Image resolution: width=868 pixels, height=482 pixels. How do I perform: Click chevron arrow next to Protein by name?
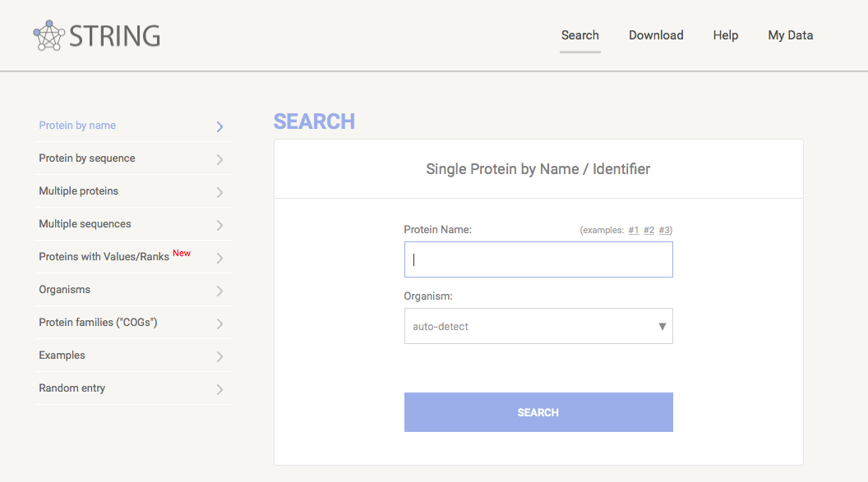pos(219,126)
